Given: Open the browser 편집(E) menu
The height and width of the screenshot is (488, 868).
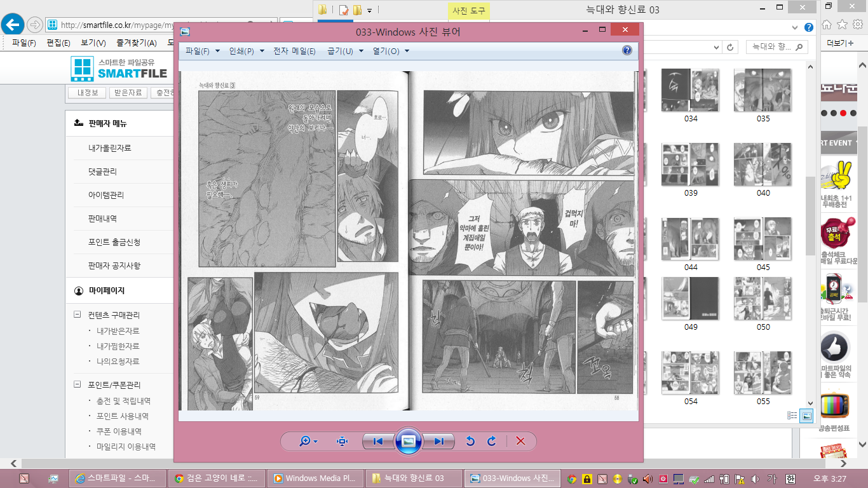Looking at the screenshot, I should pos(58,43).
